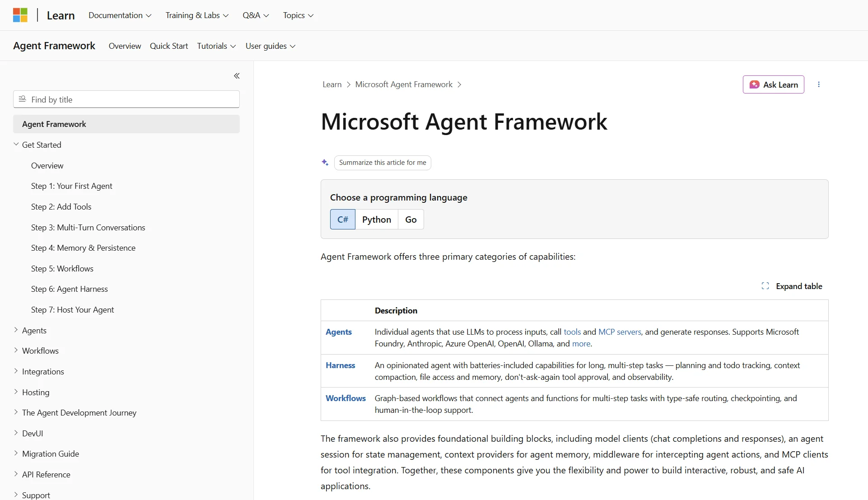Click the Microsoft Agent Framework page heading
This screenshot has width=868, height=500.
pyautogui.click(x=464, y=122)
